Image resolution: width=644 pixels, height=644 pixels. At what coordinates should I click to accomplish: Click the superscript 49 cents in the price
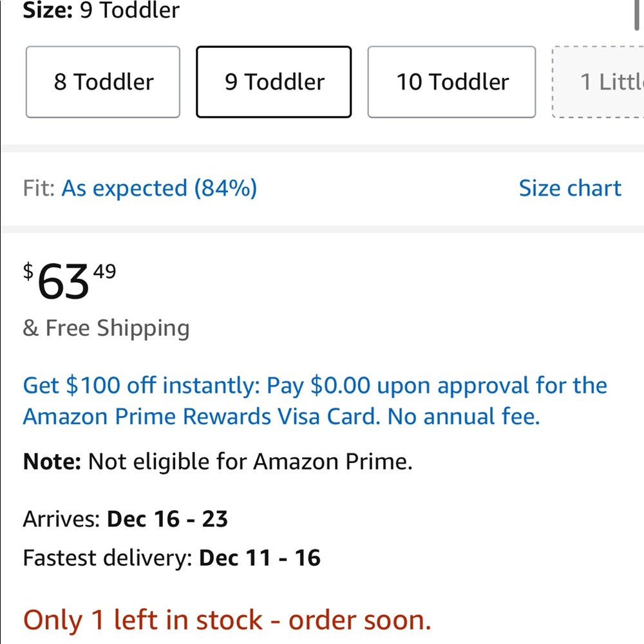tap(103, 272)
